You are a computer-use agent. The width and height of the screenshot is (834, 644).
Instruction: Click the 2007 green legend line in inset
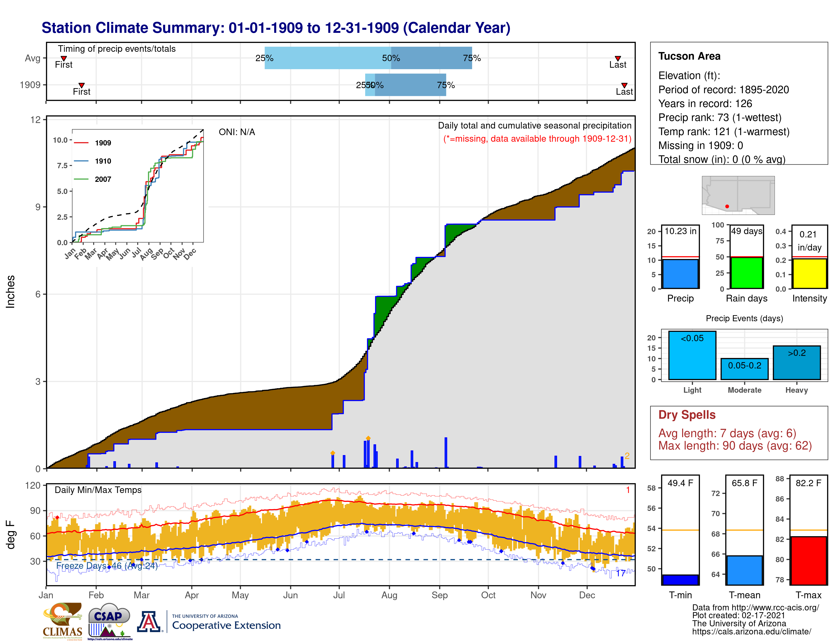[81, 179]
